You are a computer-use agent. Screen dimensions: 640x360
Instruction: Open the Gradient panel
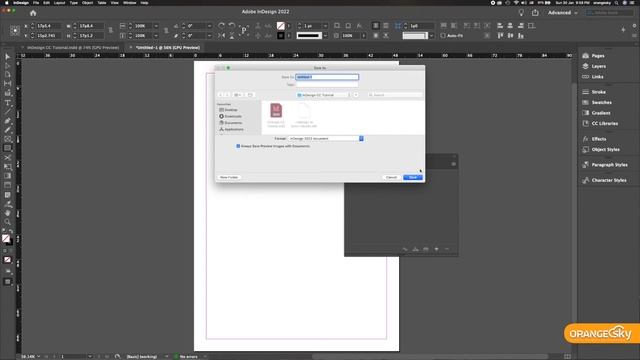point(601,113)
